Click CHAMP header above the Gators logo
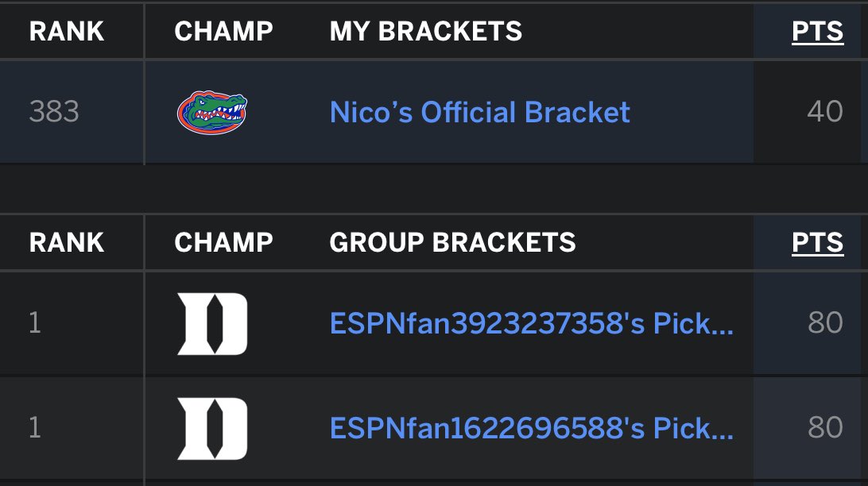868x486 pixels. pyautogui.click(x=223, y=31)
